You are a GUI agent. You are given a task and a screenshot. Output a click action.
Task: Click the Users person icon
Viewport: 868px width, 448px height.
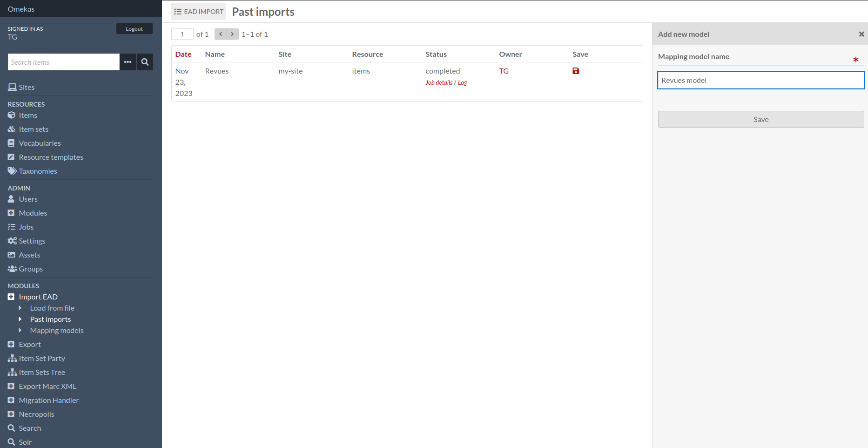[11, 199]
